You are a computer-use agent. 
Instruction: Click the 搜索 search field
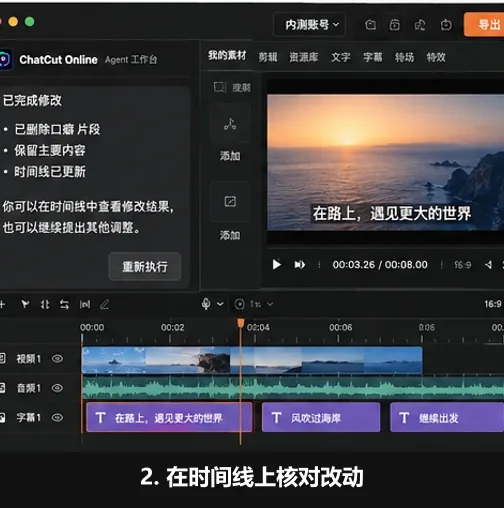tap(241, 88)
